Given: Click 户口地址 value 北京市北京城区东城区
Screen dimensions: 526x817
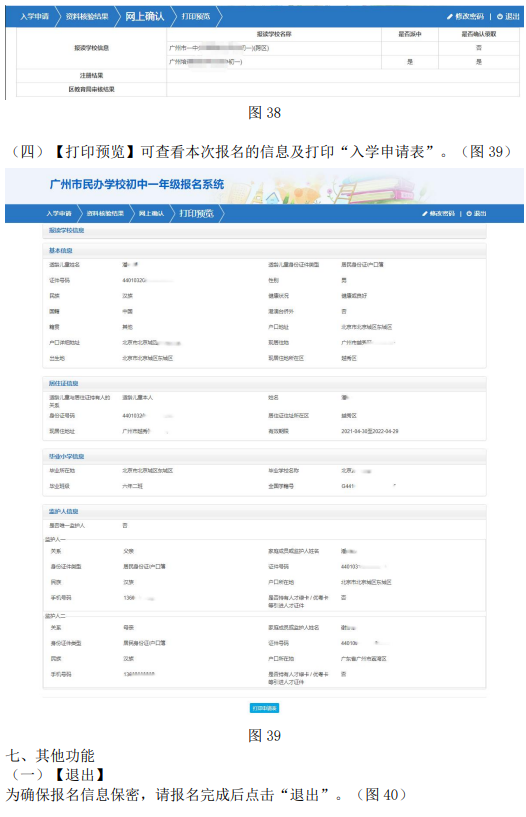Looking at the screenshot, I should point(367,327).
